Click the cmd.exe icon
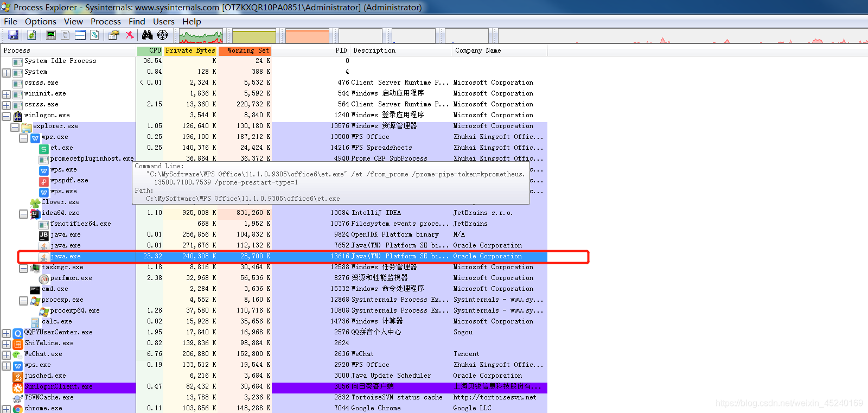The width and height of the screenshot is (868, 413). coord(35,289)
